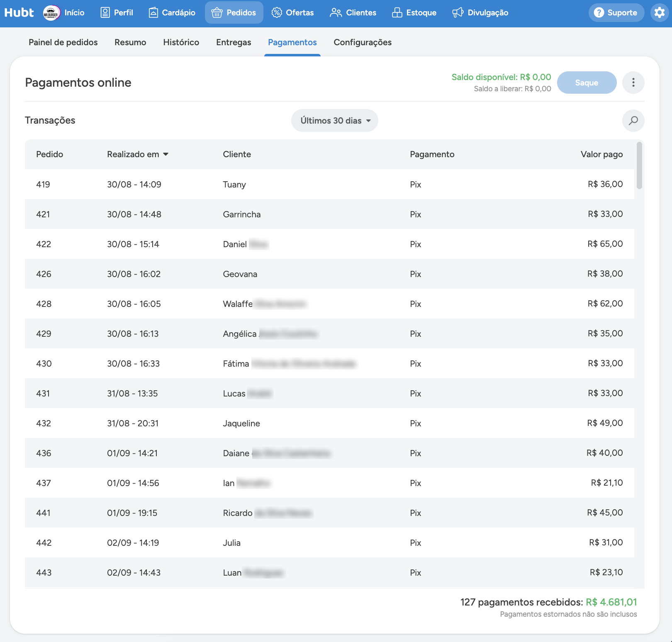Open the Configurações tab
Screen dimensions: 672x642
point(363,42)
